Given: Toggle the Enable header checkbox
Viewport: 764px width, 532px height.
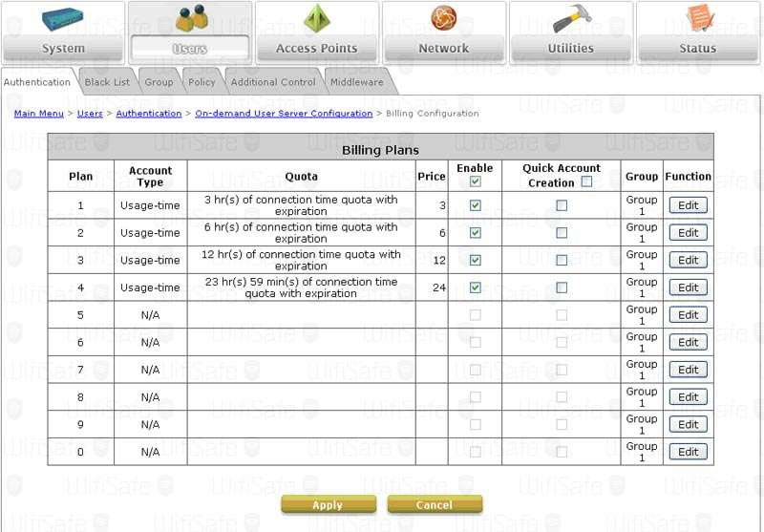Looking at the screenshot, I should click(475, 181).
